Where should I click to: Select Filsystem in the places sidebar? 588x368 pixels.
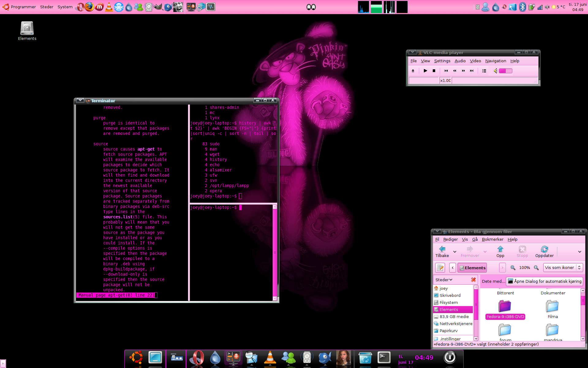point(453,303)
